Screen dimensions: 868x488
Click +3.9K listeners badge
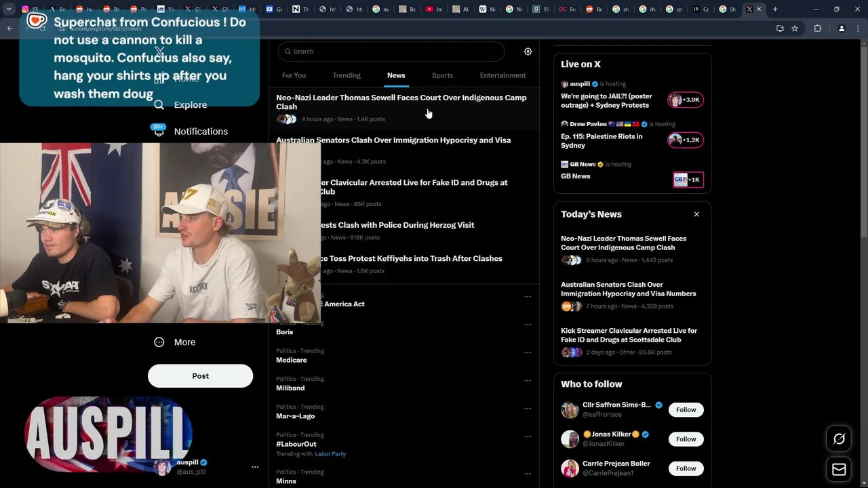(x=686, y=100)
